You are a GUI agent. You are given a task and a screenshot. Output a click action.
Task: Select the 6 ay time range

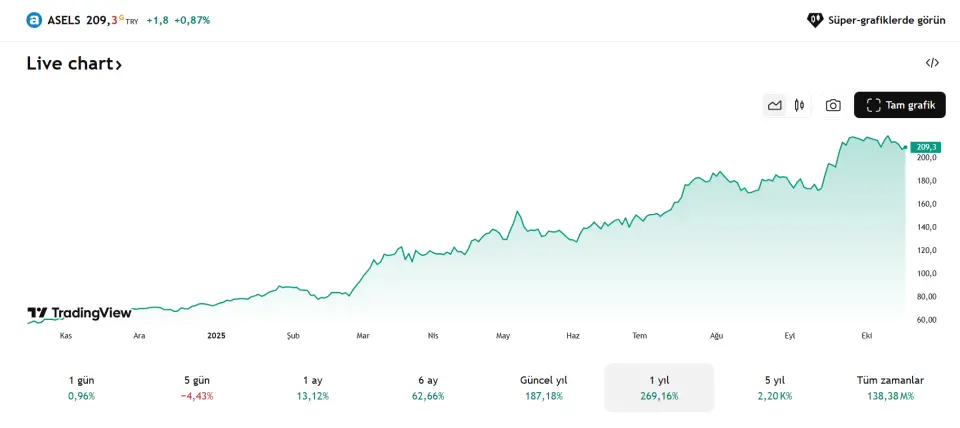pos(428,387)
